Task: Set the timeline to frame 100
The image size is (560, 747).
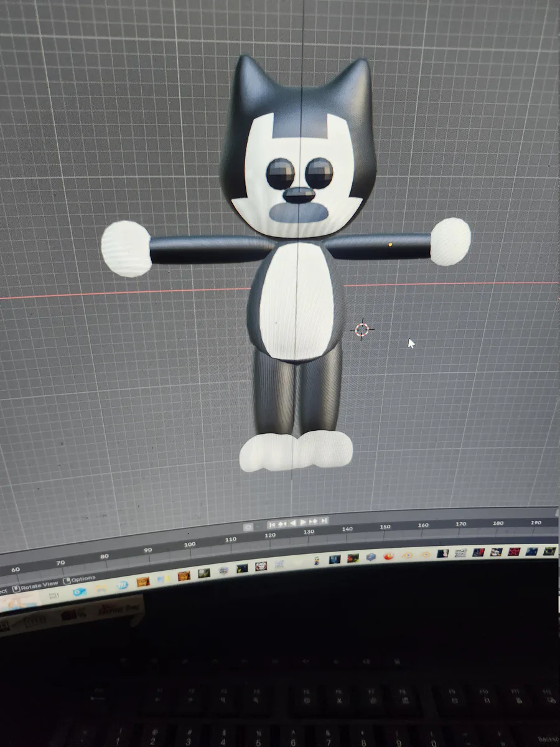Action: tap(189, 544)
